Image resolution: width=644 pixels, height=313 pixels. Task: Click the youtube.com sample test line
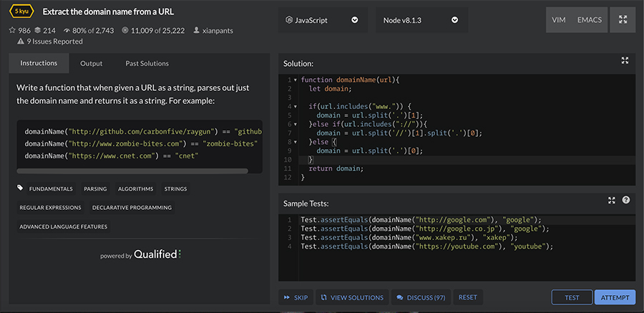(427, 246)
